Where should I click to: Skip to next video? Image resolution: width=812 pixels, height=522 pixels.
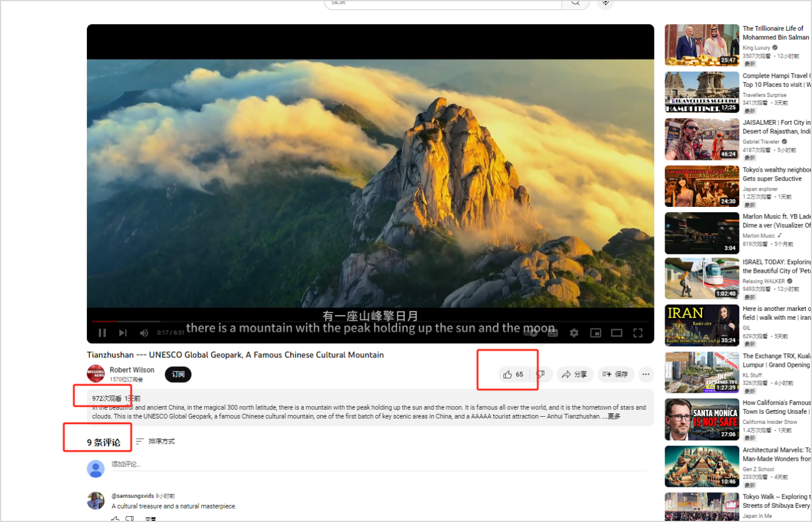coord(123,333)
